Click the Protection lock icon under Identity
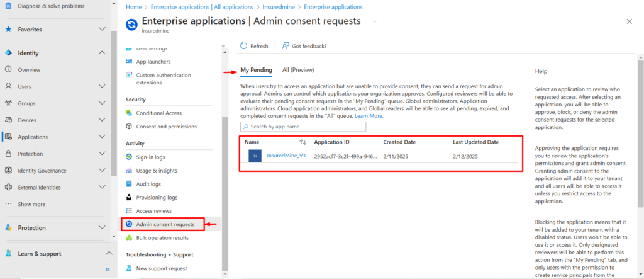Viewport: 644px width, 279px height. 8,154
